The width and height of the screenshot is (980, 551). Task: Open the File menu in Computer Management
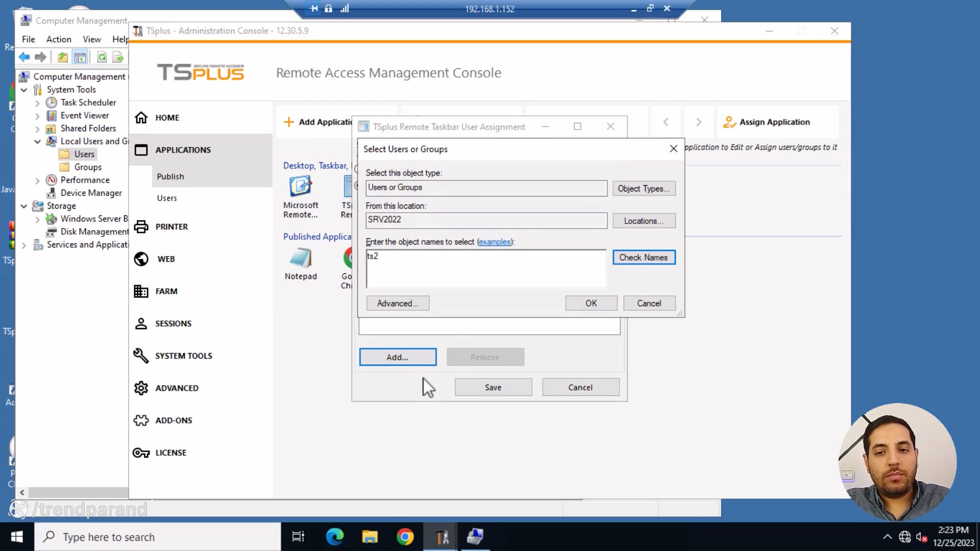point(29,39)
